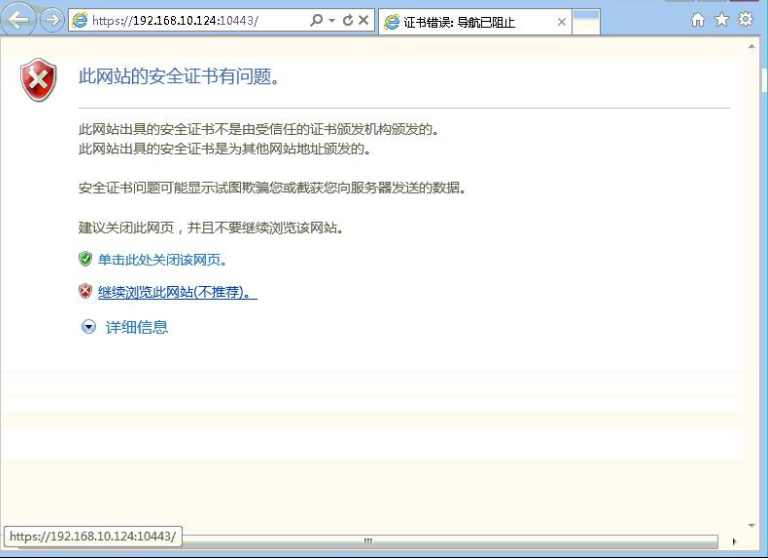Click the vertical scrollbar down arrow
The width and height of the screenshot is (768, 560).
click(x=752, y=526)
